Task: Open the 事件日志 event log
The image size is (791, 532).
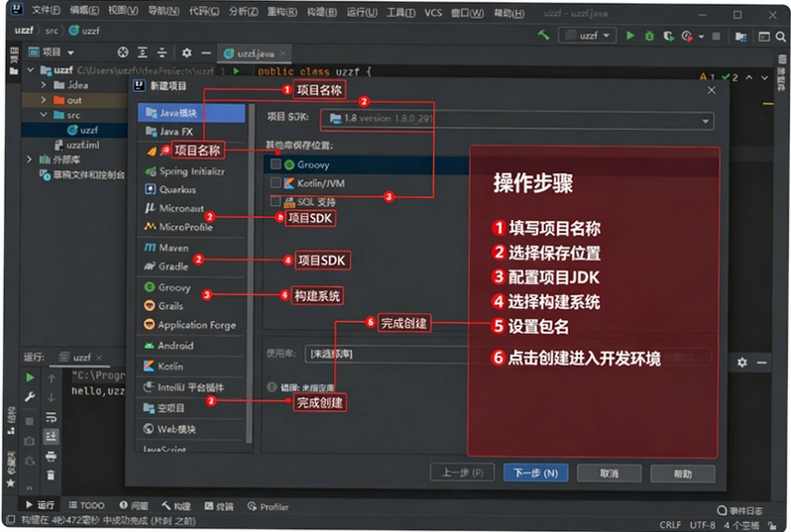Action: pyautogui.click(x=740, y=510)
